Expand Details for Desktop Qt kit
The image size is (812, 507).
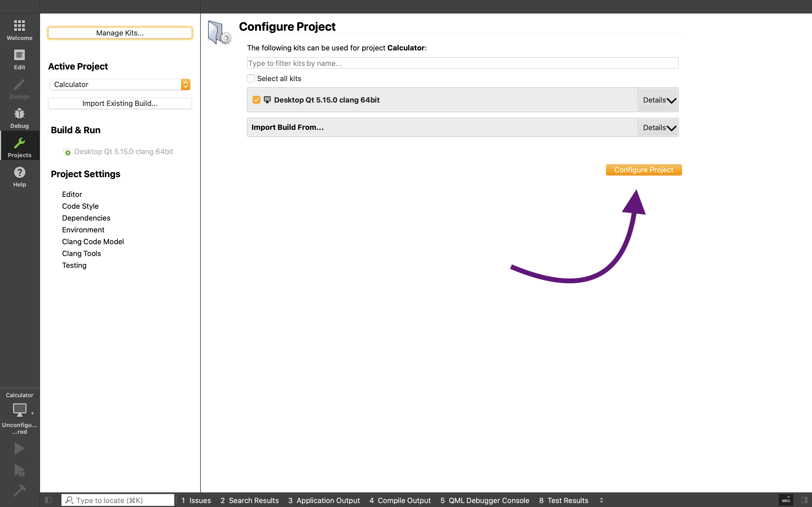(658, 100)
